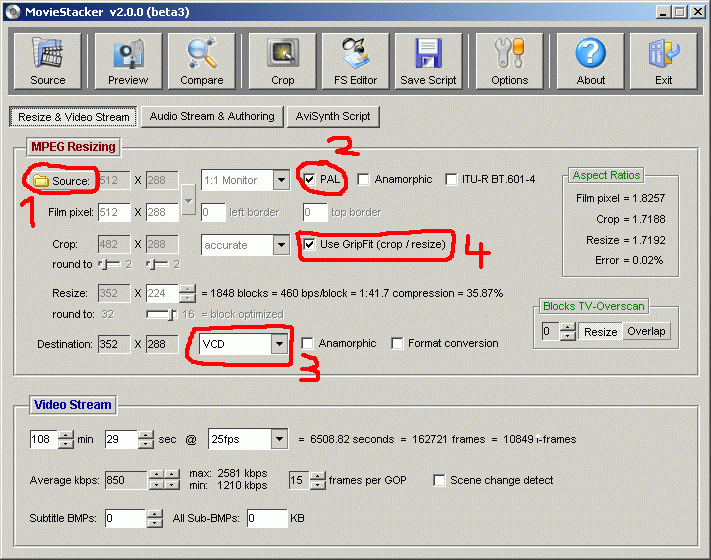Click the Destination height field

162,344
